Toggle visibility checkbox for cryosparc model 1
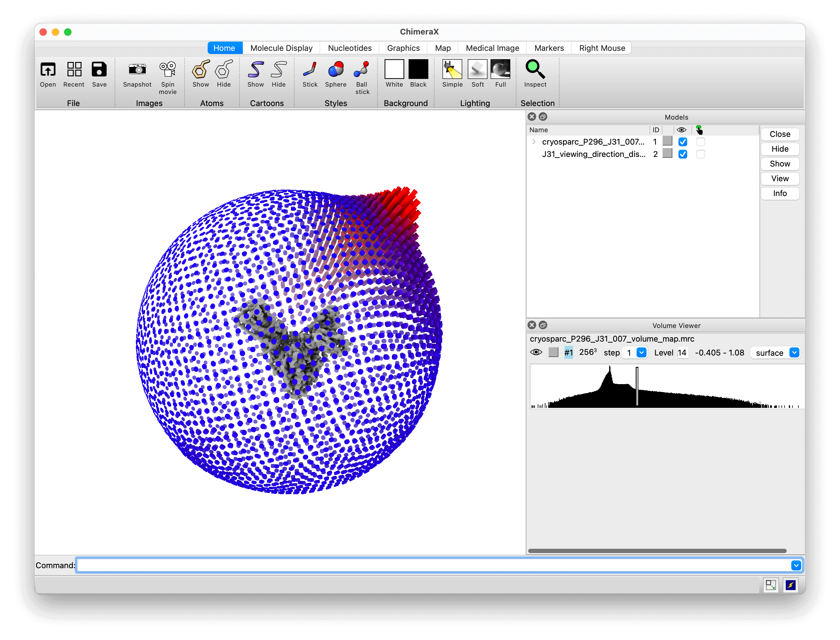Image resolution: width=840 pixels, height=640 pixels. [683, 142]
